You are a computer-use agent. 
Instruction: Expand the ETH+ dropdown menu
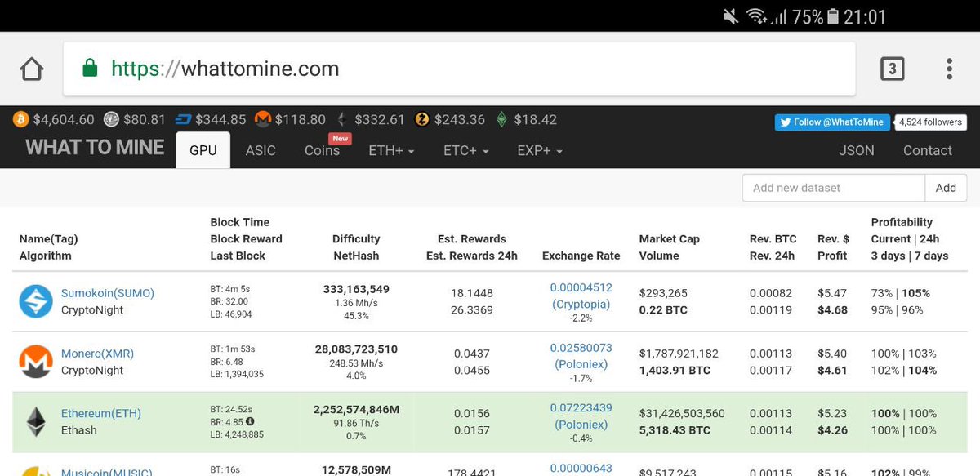click(x=391, y=150)
